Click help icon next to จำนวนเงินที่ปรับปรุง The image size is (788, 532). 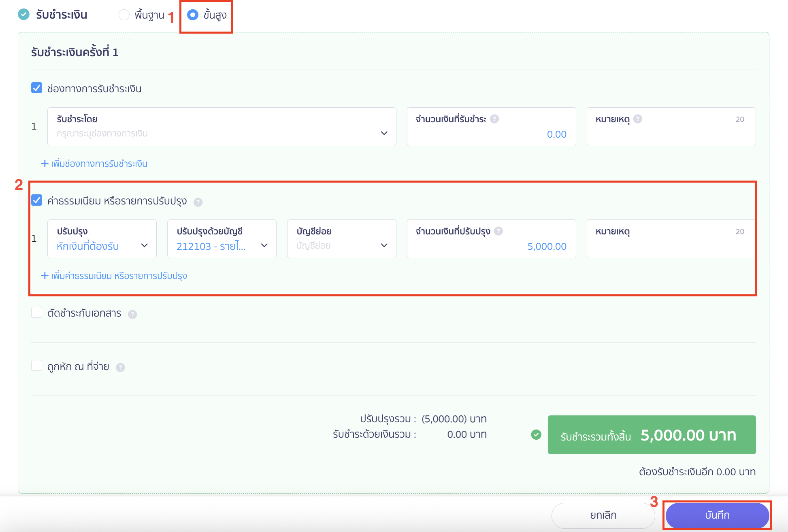(x=498, y=231)
